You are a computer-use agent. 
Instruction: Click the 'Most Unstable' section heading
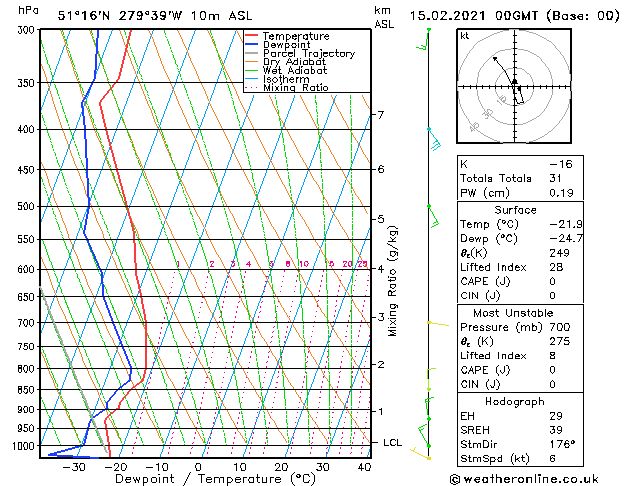click(513, 313)
